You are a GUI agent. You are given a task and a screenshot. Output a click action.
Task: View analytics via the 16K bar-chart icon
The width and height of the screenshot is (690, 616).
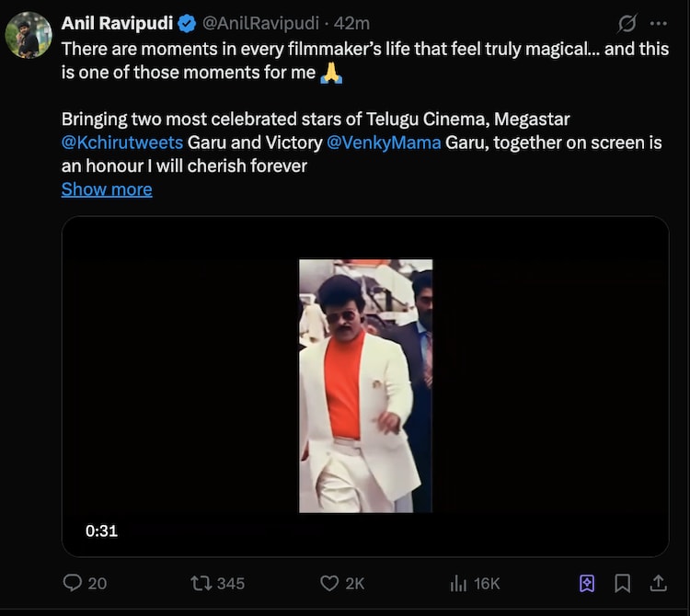click(x=458, y=583)
